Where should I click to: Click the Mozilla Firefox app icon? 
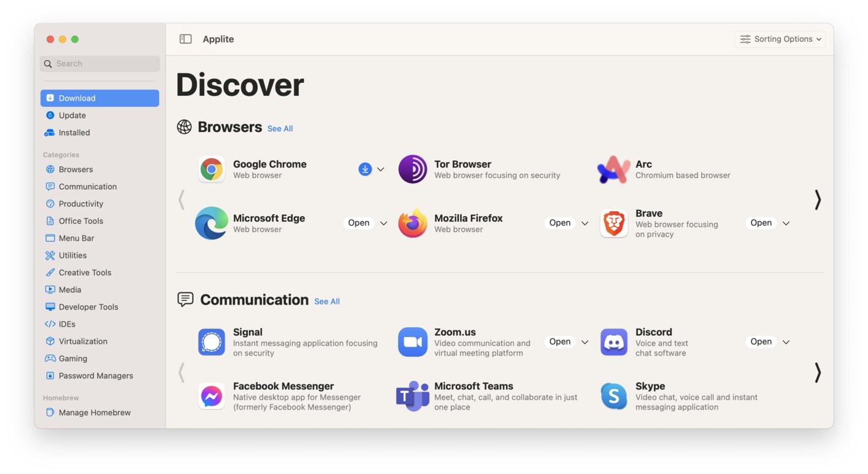coord(413,223)
